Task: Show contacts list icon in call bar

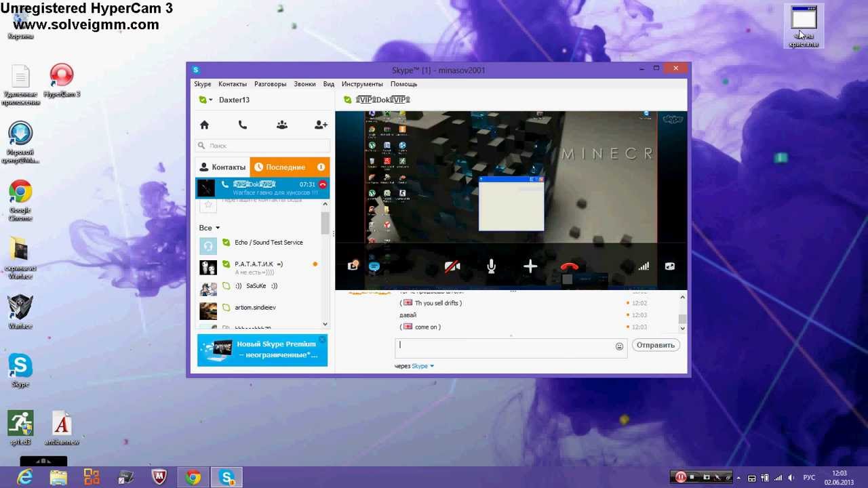Action: [x=353, y=266]
